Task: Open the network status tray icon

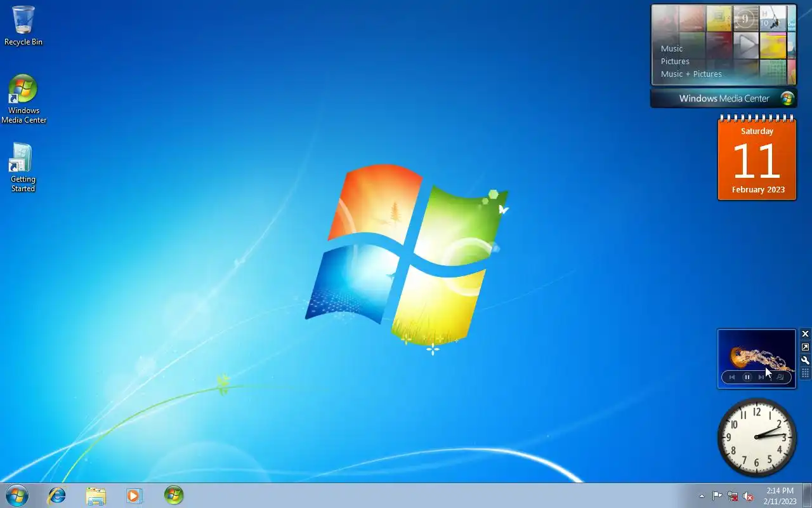Action: [733, 496]
